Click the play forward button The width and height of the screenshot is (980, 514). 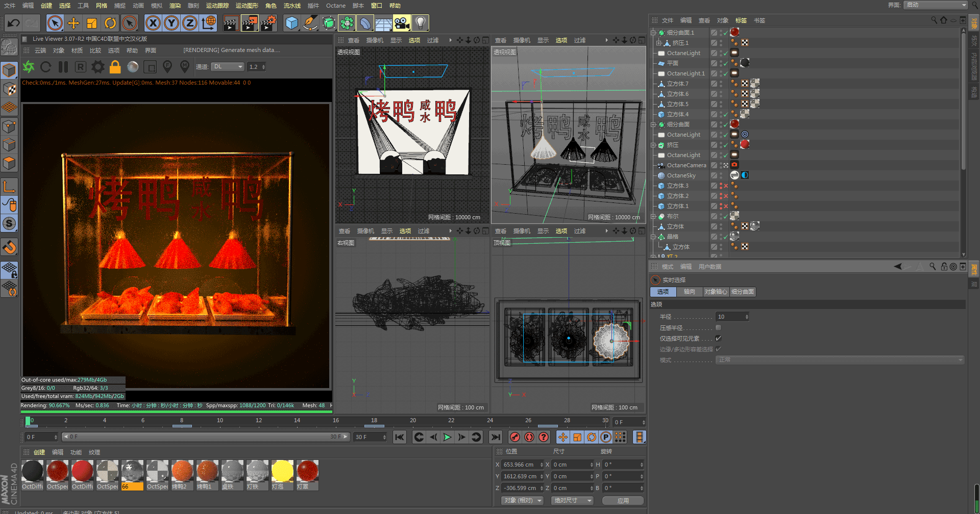click(447, 437)
